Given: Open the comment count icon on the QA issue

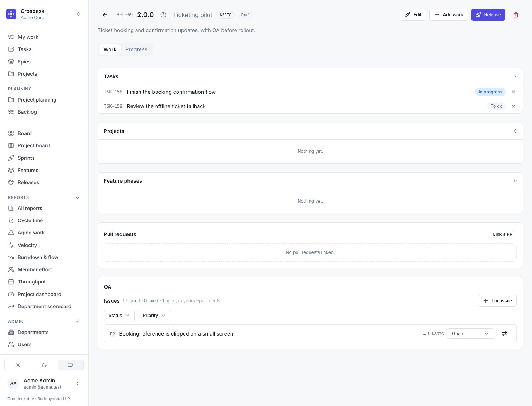Looking at the screenshot, I should 426,334.
